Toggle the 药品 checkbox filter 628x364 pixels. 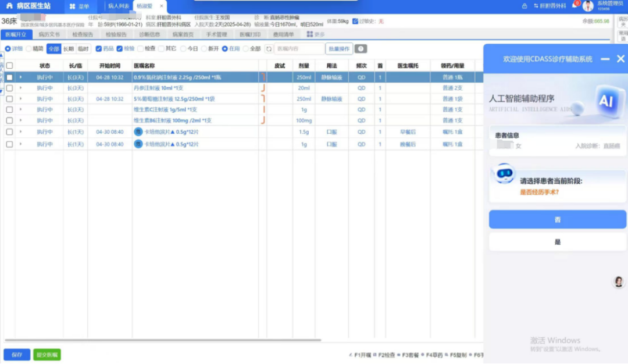[x=99, y=49]
